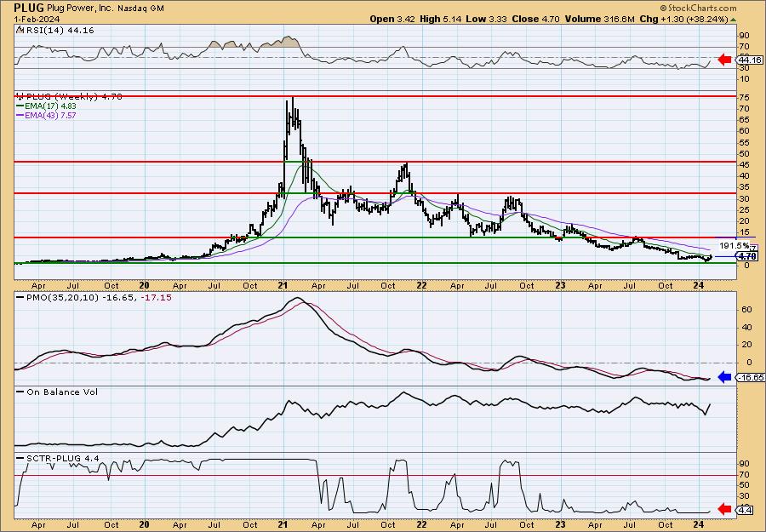This screenshot has height=532, width=766.
Task: Click the purple line swatch beside EMA(43)
Action: [21, 115]
